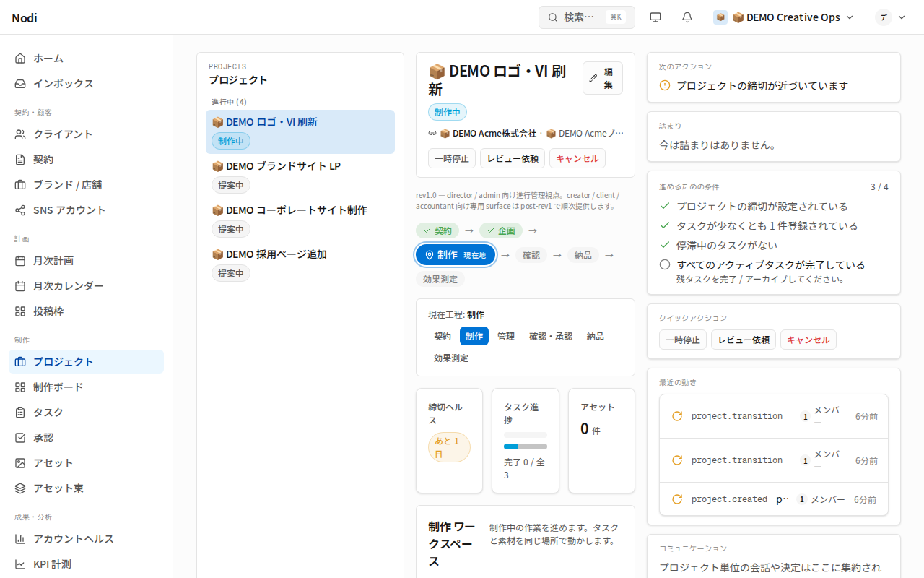Select the 制作 process tab
The image size is (924, 578).
click(474, 336)
